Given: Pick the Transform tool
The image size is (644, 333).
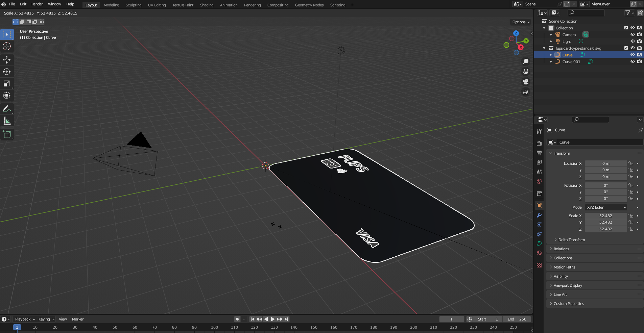Looking at the screenshot, I should coord(7,95).
